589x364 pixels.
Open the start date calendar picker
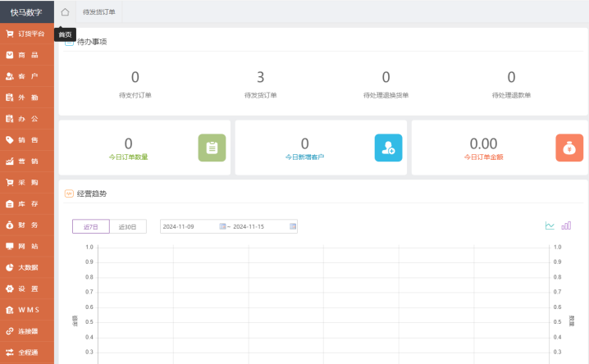coord(222,226)
